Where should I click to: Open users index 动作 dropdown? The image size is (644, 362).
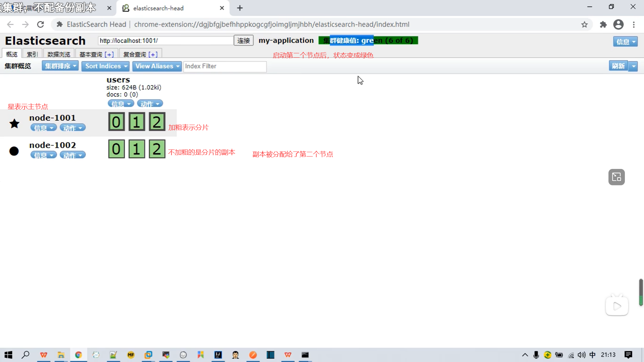(x=150, y=104)
